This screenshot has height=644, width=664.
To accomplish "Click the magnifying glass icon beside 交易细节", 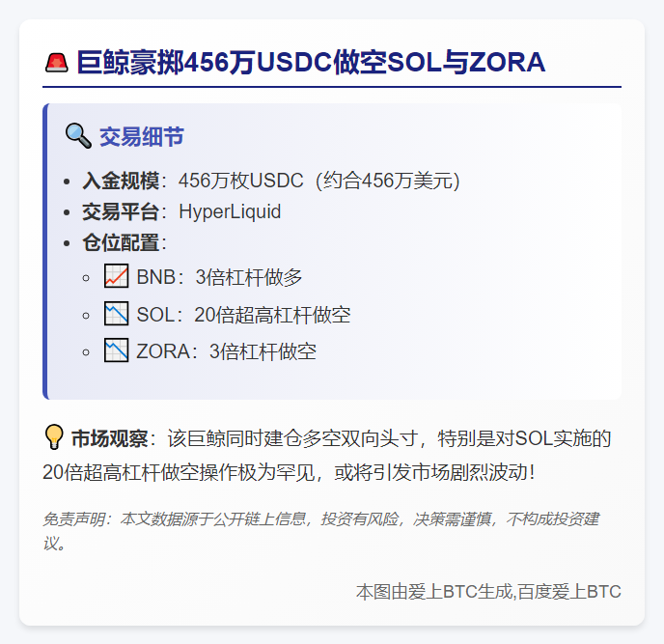I will pyautogui.click(x=78, y=136).
